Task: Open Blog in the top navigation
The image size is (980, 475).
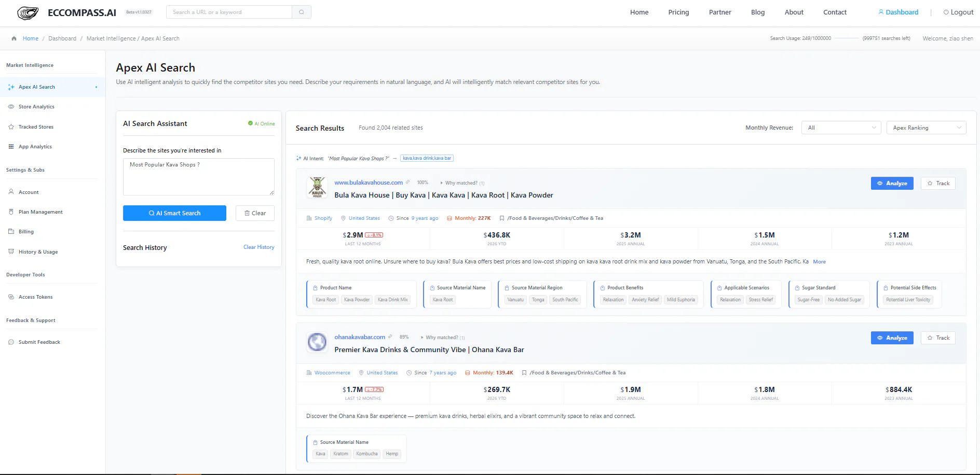Action: [x=758, y=12]
